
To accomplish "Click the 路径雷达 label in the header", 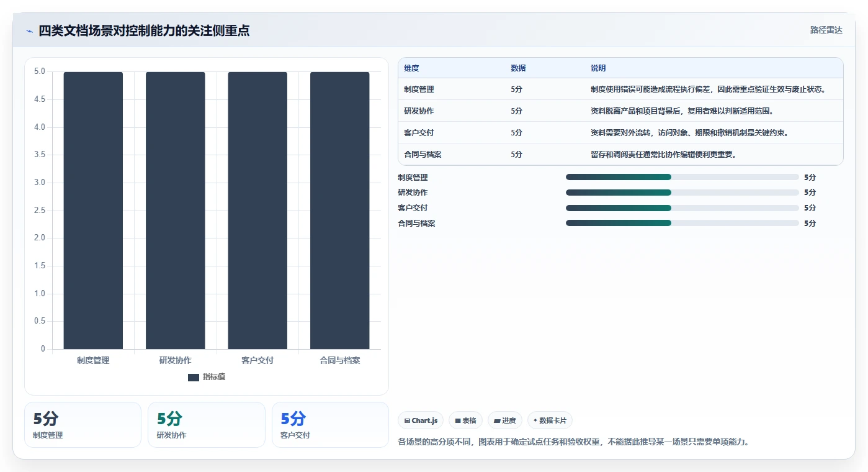I will 826,30.
